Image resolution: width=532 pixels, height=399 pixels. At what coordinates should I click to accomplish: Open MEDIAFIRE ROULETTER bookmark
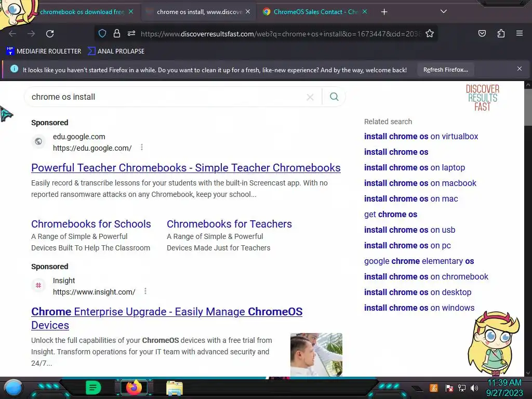click(x=44, y=51)
